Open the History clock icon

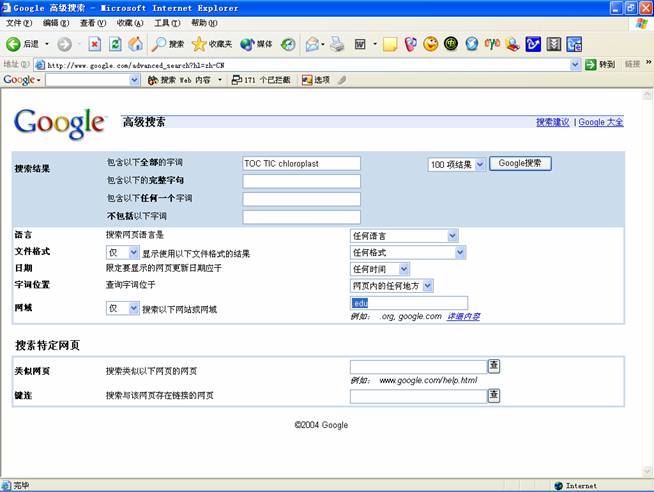pos(288,44)
